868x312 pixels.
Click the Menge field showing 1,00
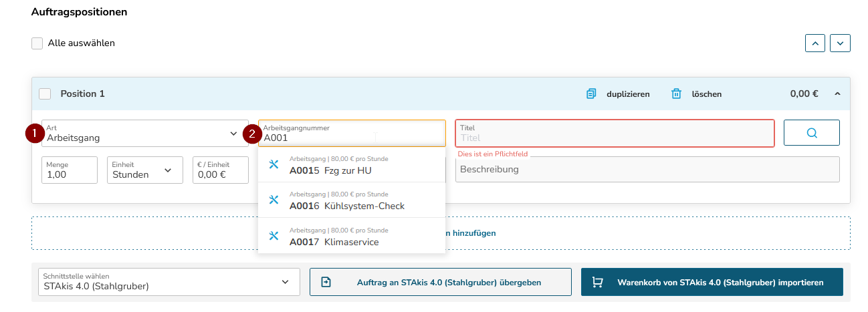[x=70, y=170]
